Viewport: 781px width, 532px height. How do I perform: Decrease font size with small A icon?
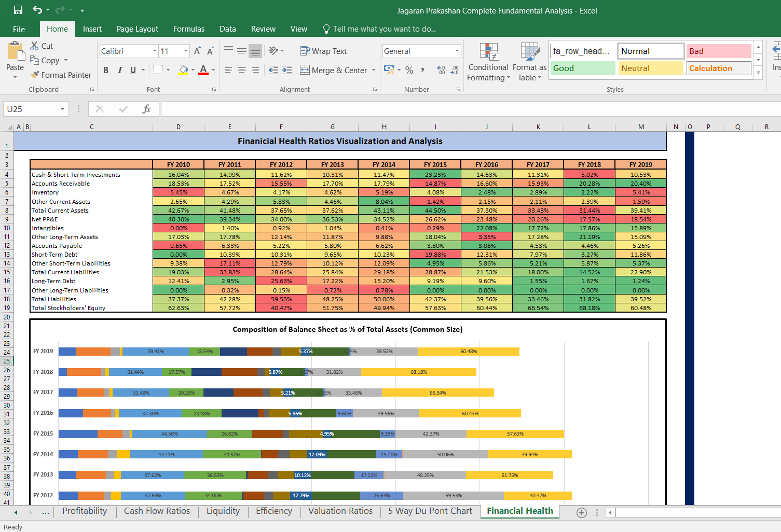(210, 51)
